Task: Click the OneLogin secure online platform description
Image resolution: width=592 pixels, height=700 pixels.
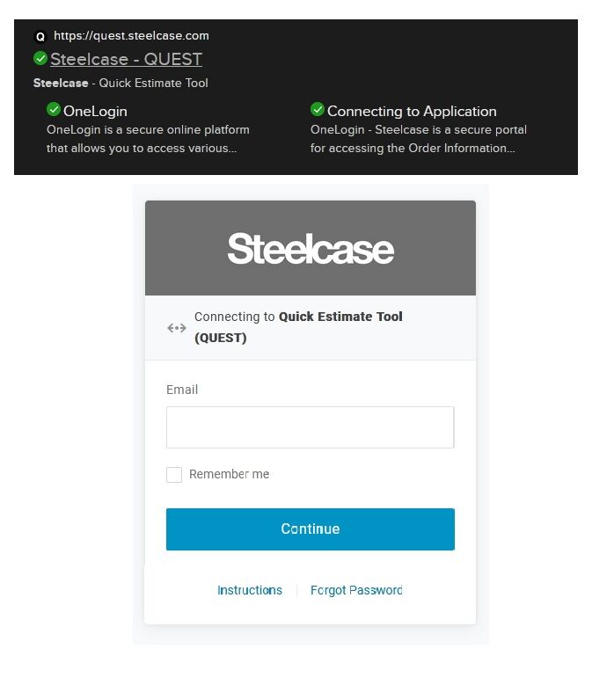Action: [149, 139]
